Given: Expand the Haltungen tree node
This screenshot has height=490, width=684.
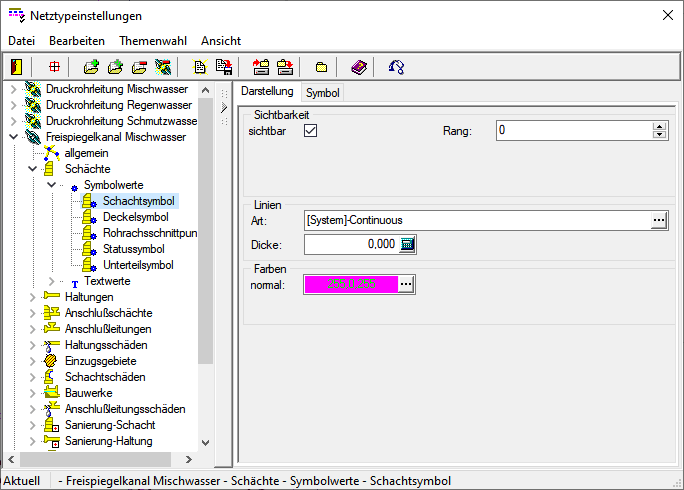Looking at the screenshot, I should pos(32,297).
